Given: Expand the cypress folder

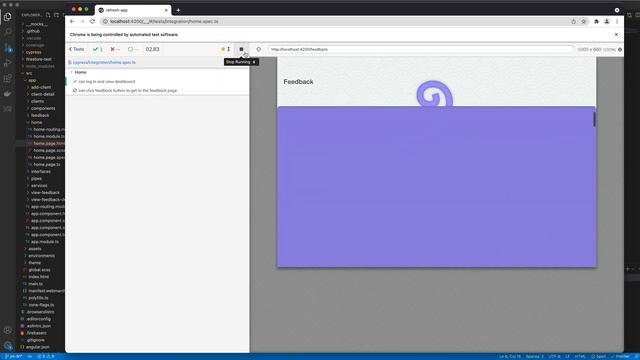Looking at the screenshot, I should point(34,52).
